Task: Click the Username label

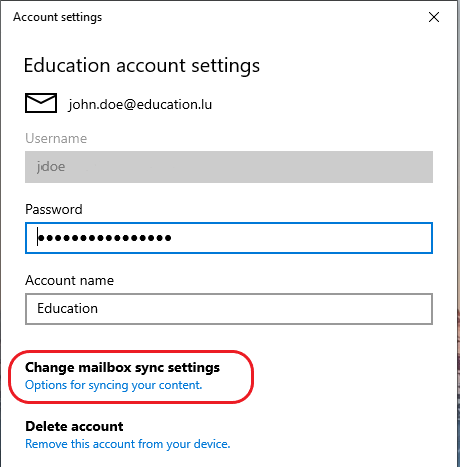Action: [56, 138]
